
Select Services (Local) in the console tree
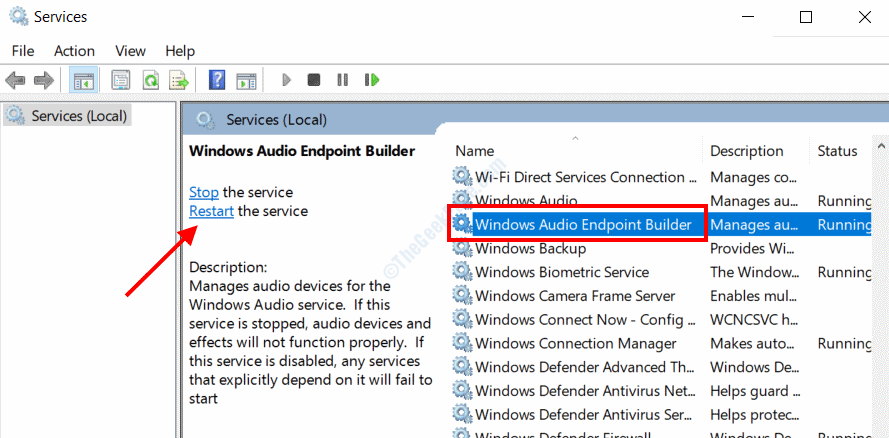pos(67,116)
